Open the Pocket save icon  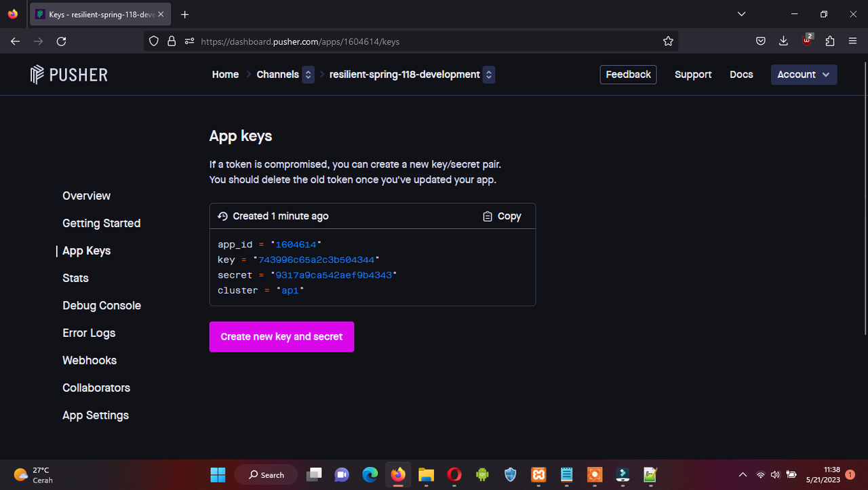[x=761, y=41]
